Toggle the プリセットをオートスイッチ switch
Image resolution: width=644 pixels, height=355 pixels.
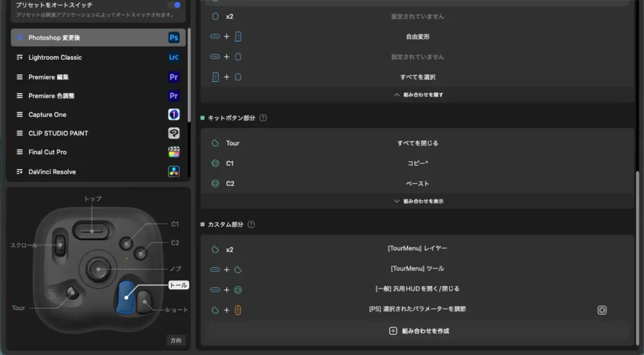tap(174, 5)
